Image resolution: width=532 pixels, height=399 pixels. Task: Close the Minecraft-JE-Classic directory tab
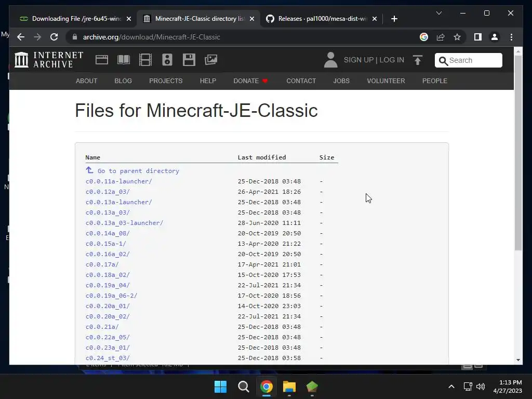click(252, 19)
